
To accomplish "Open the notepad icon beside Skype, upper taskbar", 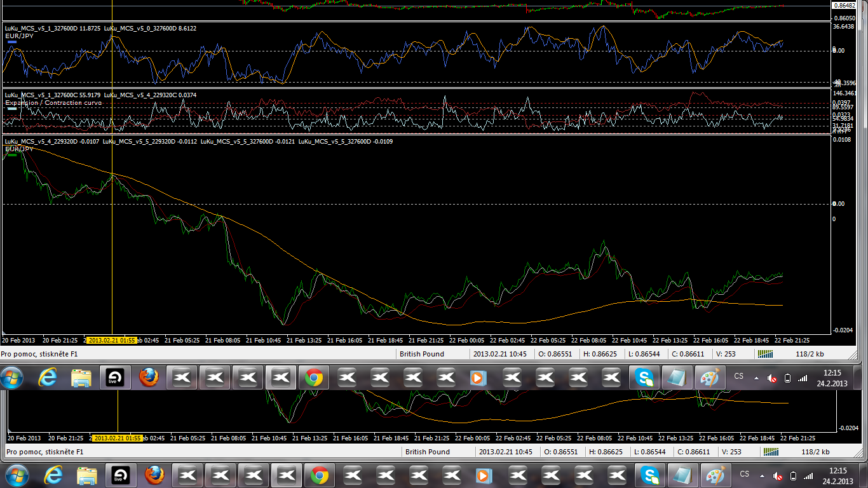I will (x=677, y=377).
